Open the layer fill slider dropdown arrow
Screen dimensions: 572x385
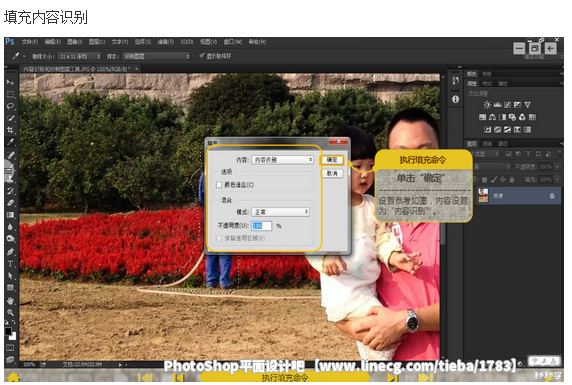(x=557, y=180)
